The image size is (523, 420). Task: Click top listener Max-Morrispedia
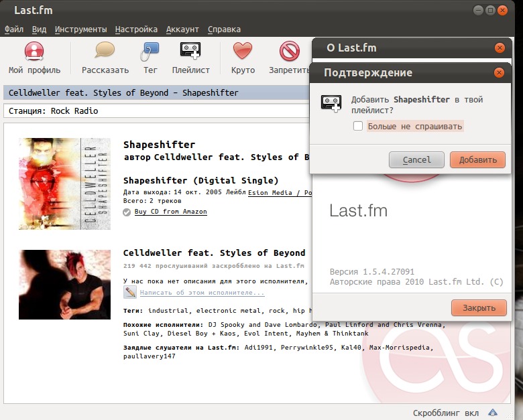pos(400,348)
